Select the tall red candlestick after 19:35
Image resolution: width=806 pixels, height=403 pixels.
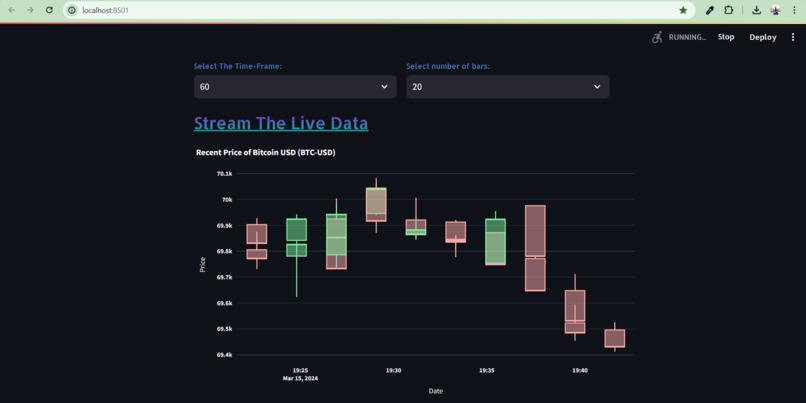coord(535,248)
